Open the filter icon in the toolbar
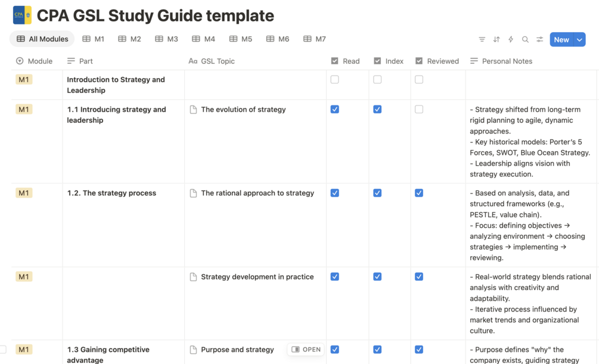Screen dimensions: 599x364 482,39
